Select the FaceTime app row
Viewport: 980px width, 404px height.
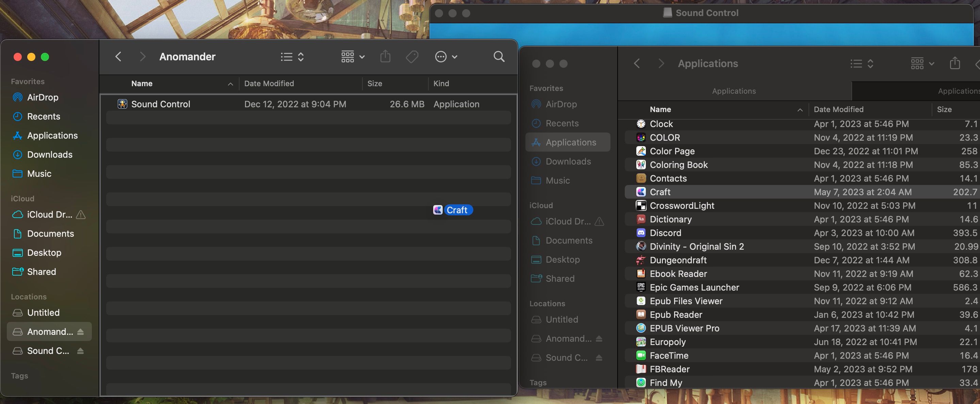802,355
